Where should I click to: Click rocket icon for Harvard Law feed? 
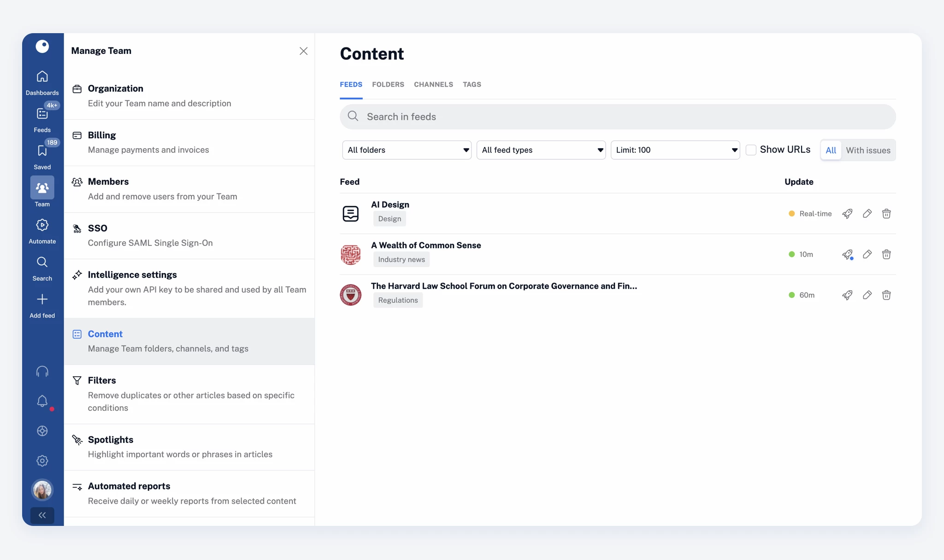click(x=847, y=295)
